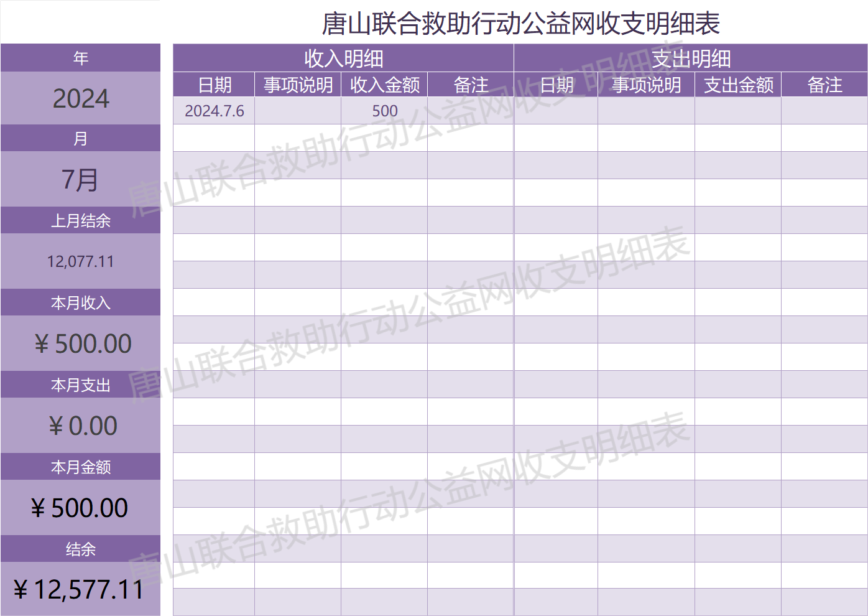The width and height of the screenshot is (868, 616).
Task: Click the 日期 column header under 收入明细
Action: tap(214, 85)
